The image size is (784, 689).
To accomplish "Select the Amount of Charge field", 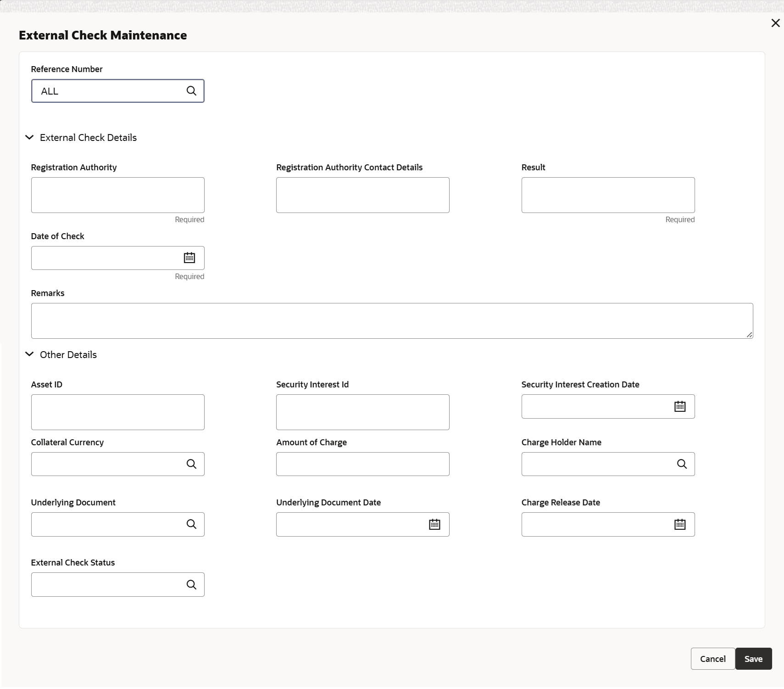I will coord(362,464).
